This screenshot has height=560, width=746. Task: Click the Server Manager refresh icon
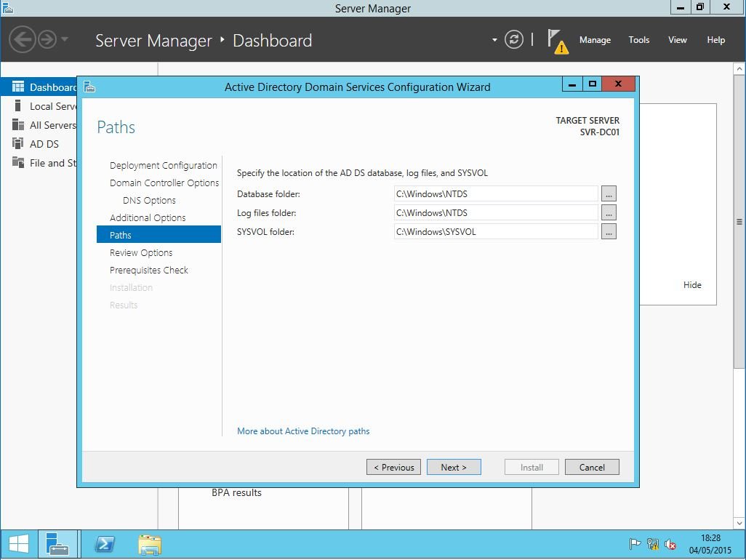coord(513,40)
